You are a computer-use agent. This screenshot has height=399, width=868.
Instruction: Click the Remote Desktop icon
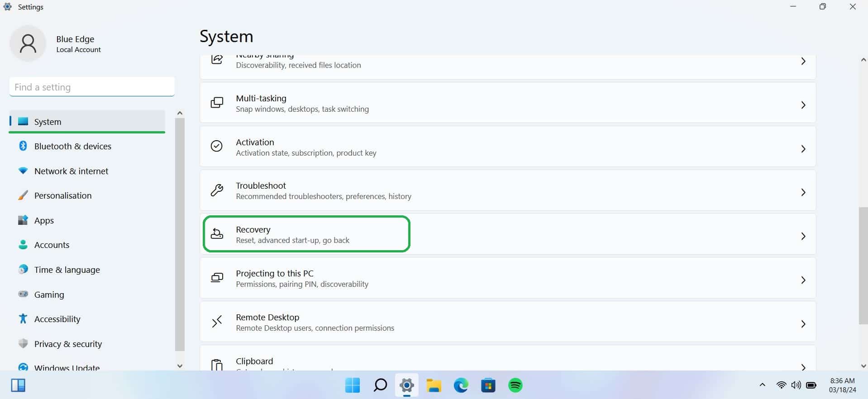pos(217,322)
